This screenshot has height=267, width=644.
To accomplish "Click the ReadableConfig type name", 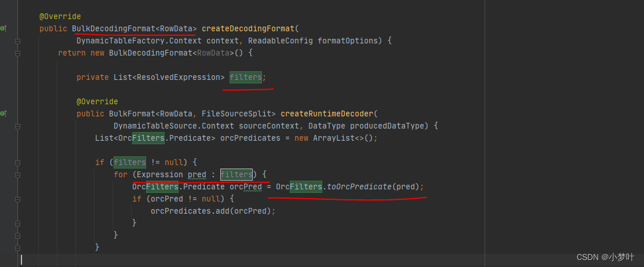I will point(281,41).
